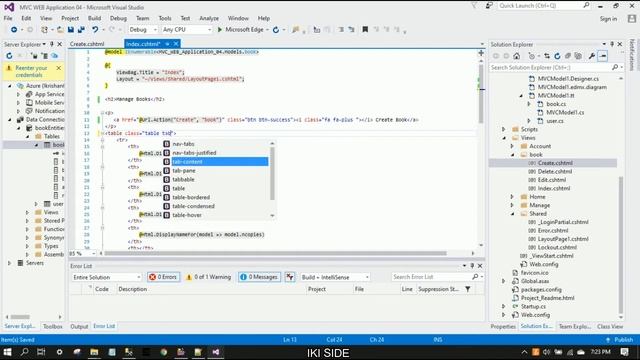Click the Sign in link
The height and width of the screenshot is (360, 640).
tap(608, 19)
